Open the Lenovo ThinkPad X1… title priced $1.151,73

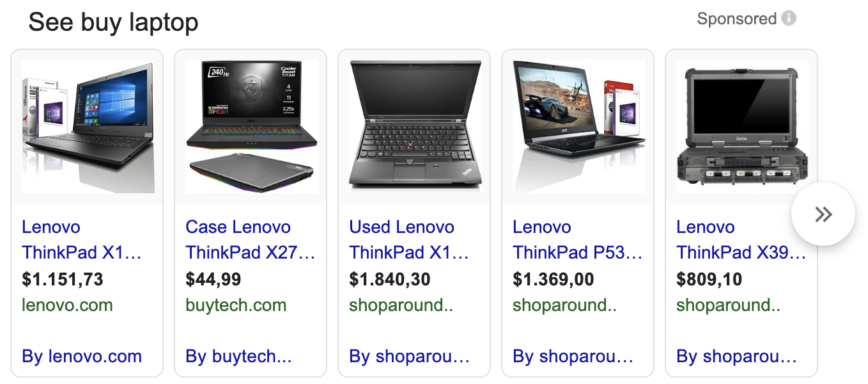click(x=82, y=239)
